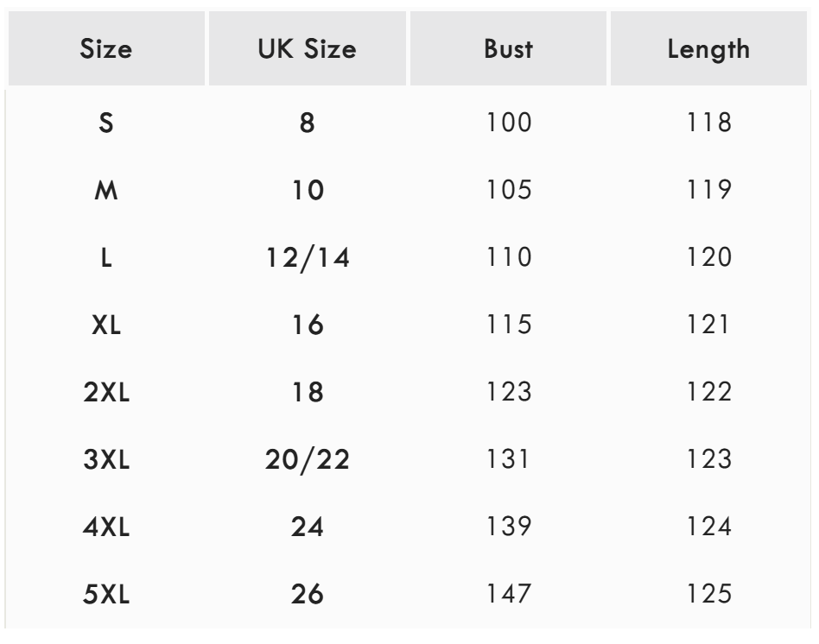Click the UK Size column header
This screenshot has width=819, height=644.
(308, 49)
